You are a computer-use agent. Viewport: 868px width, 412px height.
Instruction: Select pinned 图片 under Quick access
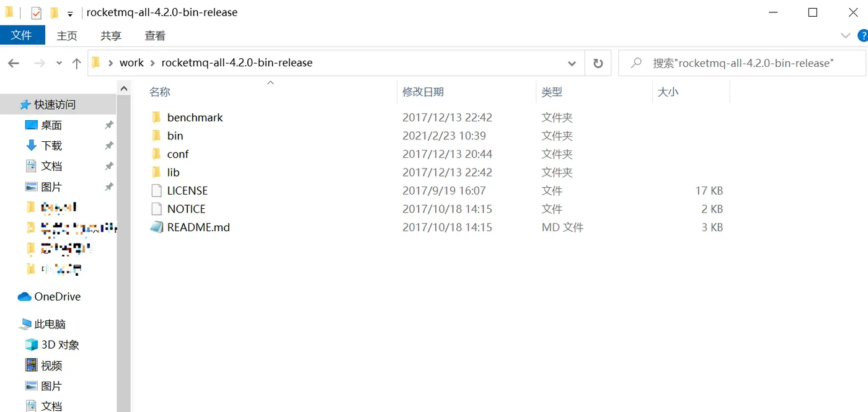(51, 186)
